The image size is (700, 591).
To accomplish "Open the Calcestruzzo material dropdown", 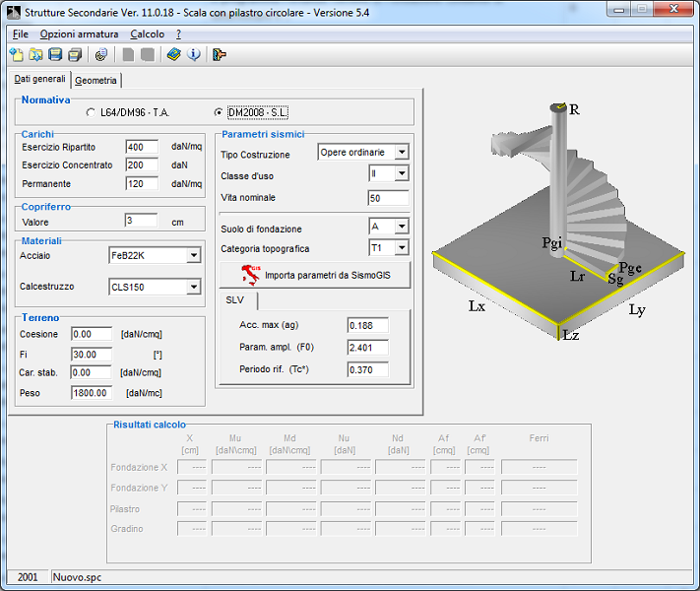I will (x=193, y=287).
